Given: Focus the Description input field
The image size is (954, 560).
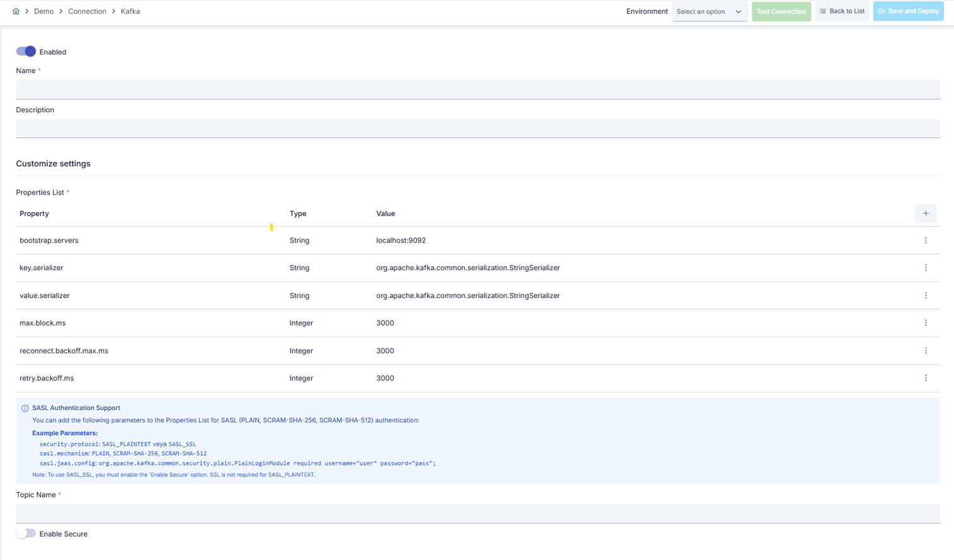Looking at the screenshot, I should coord(478,128).
